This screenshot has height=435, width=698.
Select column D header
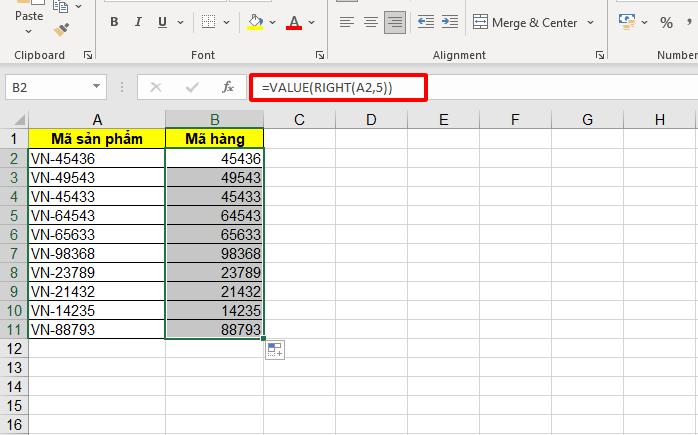[371, 119]
